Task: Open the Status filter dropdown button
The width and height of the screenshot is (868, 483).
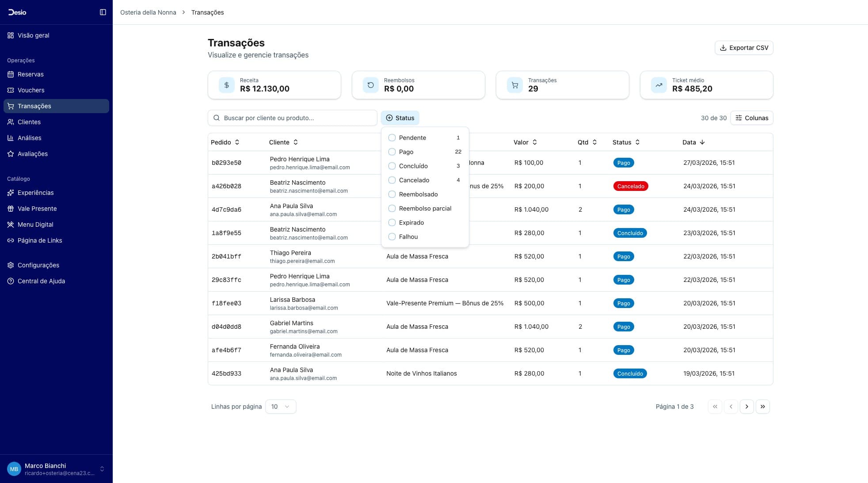Action: pyautogui.click(x=400, y=118)
